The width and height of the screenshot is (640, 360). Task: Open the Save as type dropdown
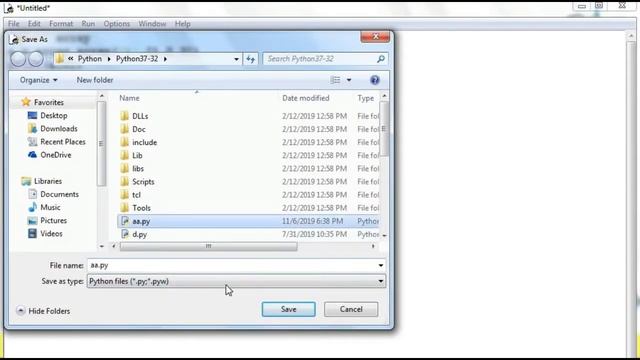(236, 281)
